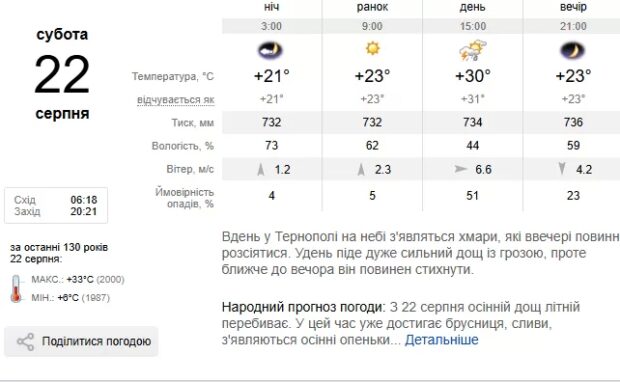Select the ранок column header
The width and height of the screenshot is (620, 382).
[372, 7]
